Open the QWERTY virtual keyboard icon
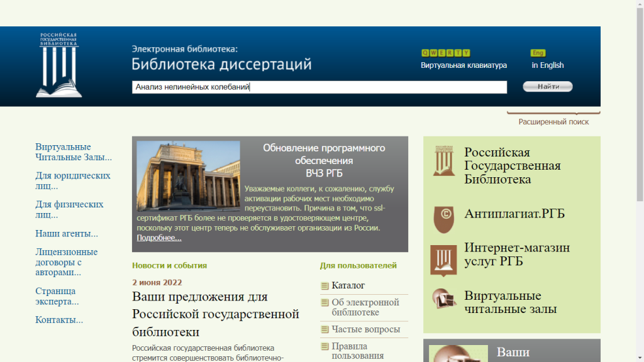Viewport: 644px width, 362px height. (446, 53)
